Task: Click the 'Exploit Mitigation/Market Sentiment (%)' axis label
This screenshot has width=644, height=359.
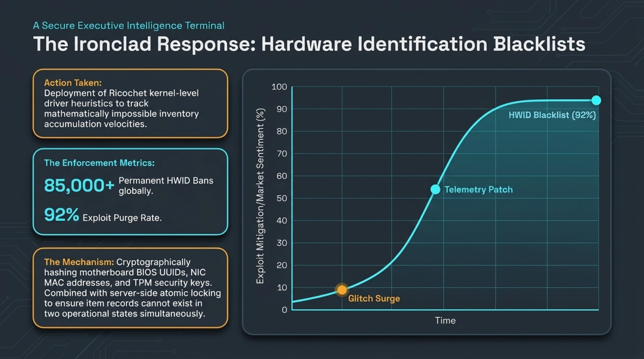Action: click(260, 196)
